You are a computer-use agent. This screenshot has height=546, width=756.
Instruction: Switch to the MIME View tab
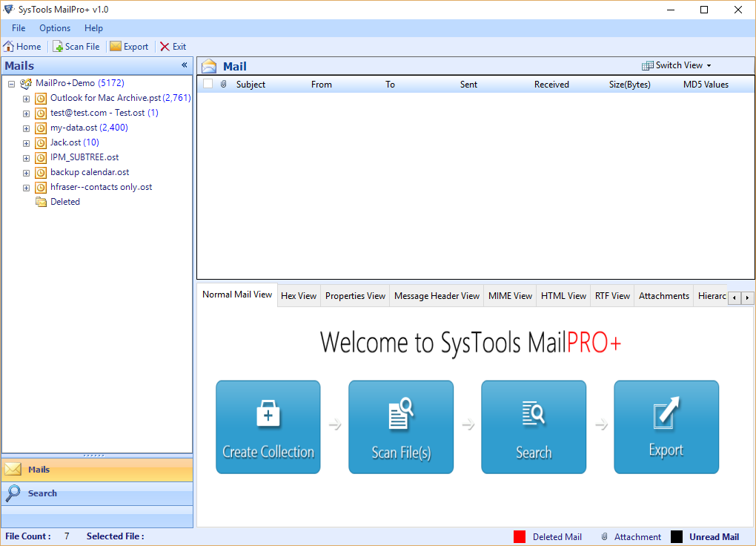click(x=510, y=295)
